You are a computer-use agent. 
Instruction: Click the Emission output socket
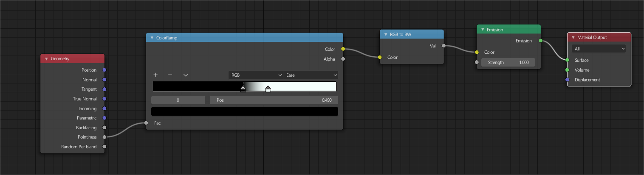pyautogui.click(x=540, y=41)
